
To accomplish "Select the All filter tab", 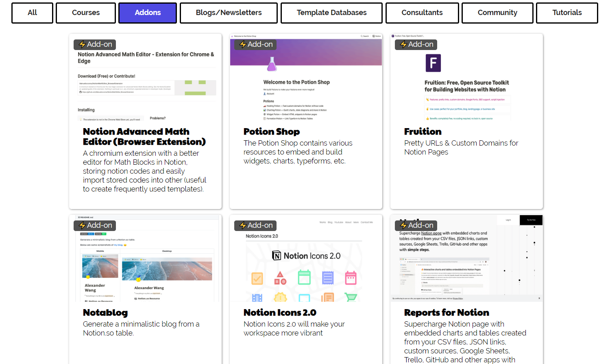I will pyautogui.click(x=32, y=13).
